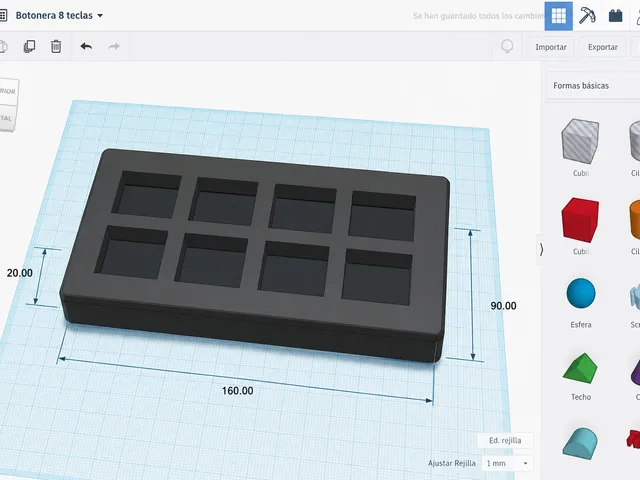640x480 pixels.
Task: Select the orange cylinder shape
Action: (x=635, y=220)
